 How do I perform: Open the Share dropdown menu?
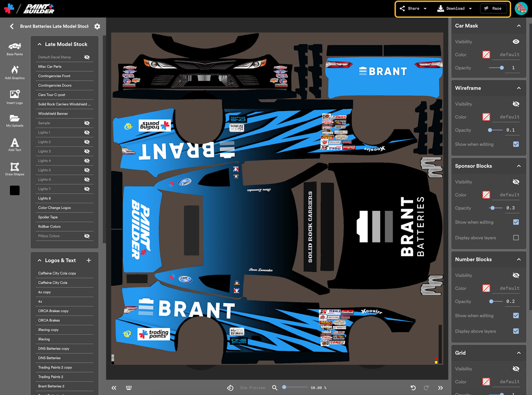[x=413, y=8]
